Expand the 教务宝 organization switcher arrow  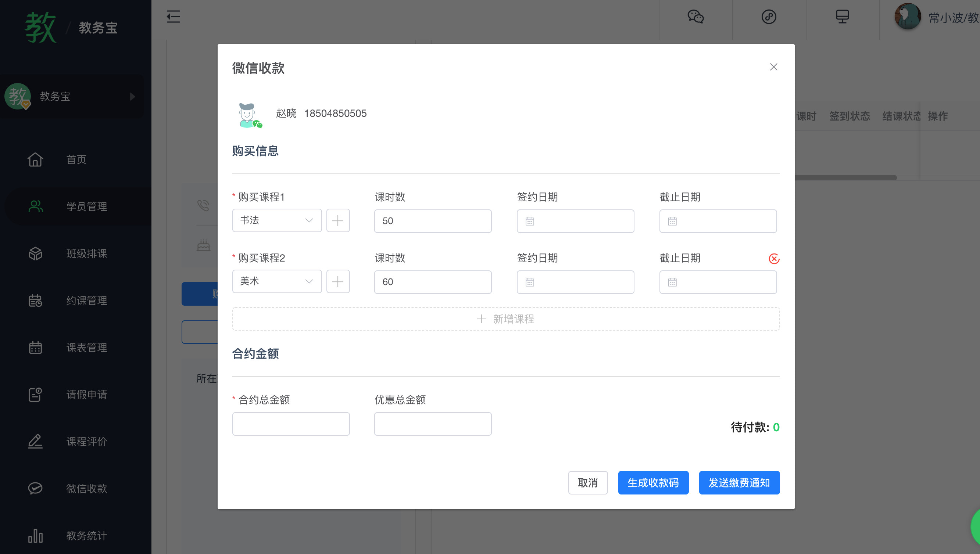point(132,96)
